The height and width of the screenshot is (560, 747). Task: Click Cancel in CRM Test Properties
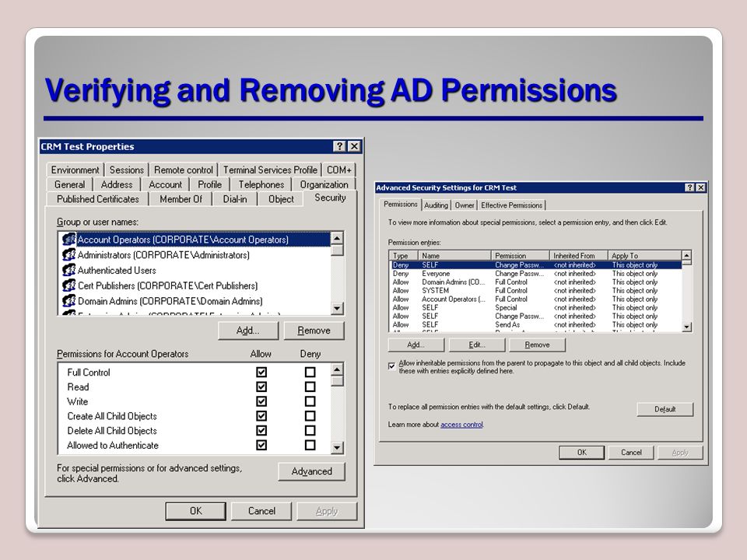click(x=261, y=511)
